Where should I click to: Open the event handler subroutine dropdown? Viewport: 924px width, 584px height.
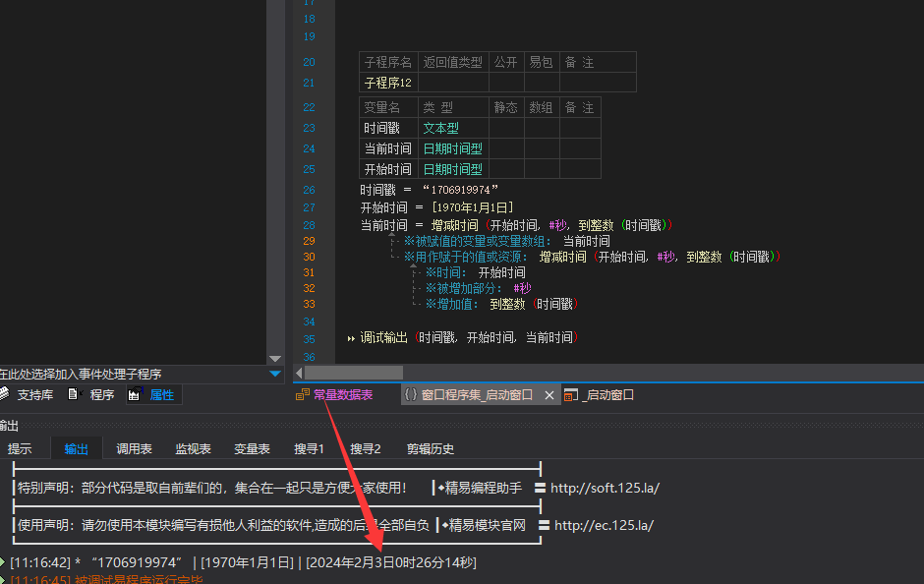[275, 375]
